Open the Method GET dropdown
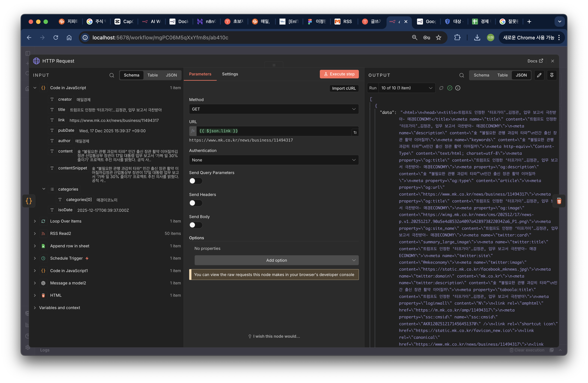This screenshot has height=383, width=588. click(x=274, y=109)
